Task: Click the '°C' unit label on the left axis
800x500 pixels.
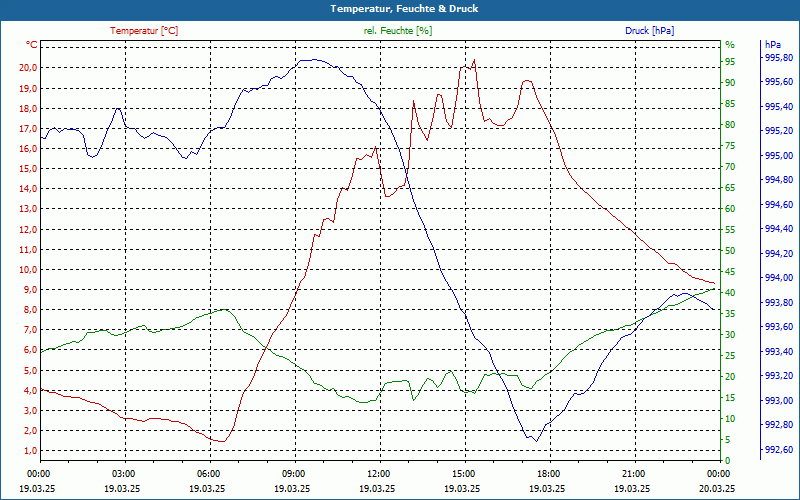Action: 31,45
